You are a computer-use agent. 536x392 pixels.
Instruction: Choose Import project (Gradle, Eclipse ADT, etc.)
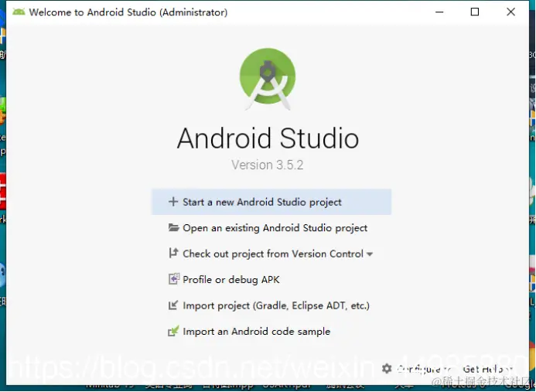click(x=268, y=305)
